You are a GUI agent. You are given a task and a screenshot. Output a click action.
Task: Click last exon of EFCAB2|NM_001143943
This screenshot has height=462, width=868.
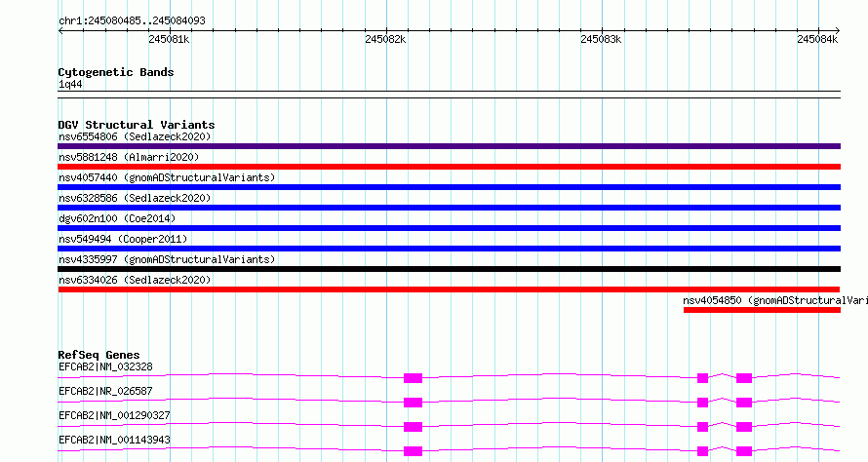(x=744, y=451)
